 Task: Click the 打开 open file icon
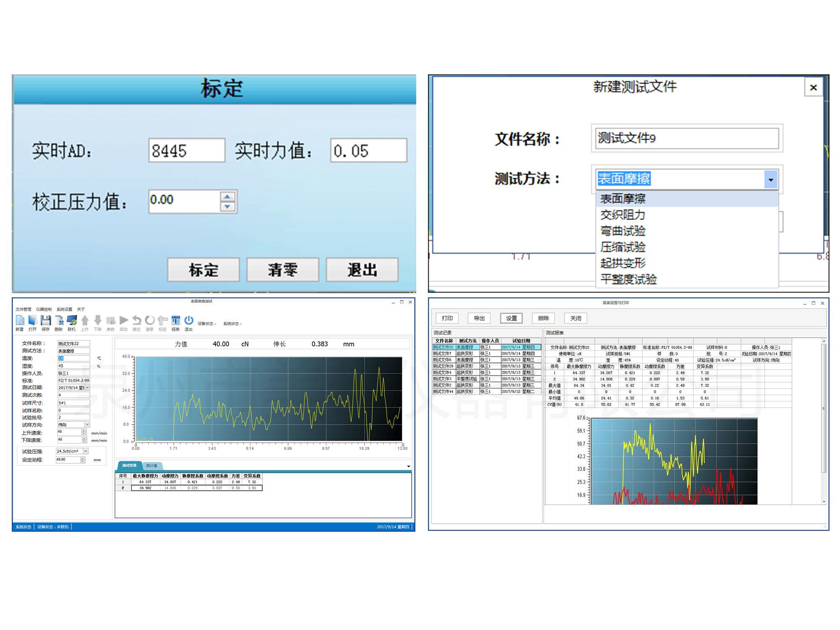33,321
